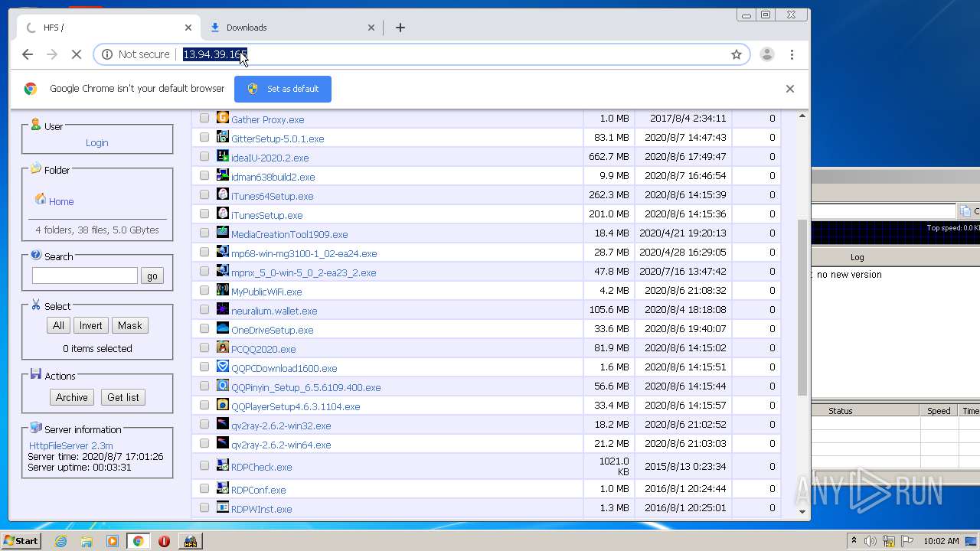Tick the checkbox for qv2ray-2.6.2-win64.exe
Screen dimensions: 980x551
coord(204,444)
